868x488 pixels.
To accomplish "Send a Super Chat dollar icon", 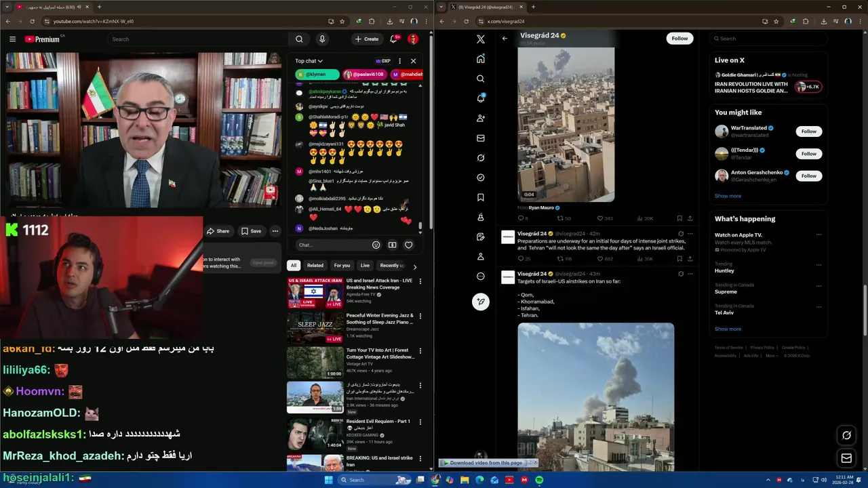I will 392,245.
